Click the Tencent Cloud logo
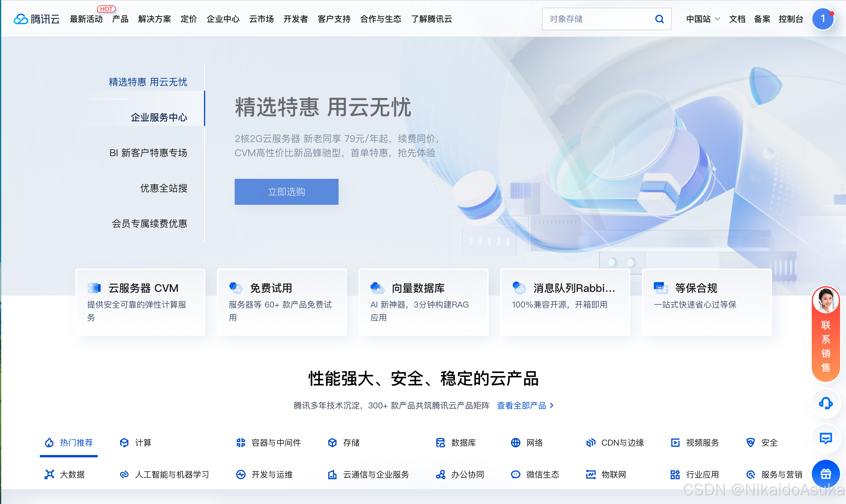The image size is (846, 504). pos(36,19)
